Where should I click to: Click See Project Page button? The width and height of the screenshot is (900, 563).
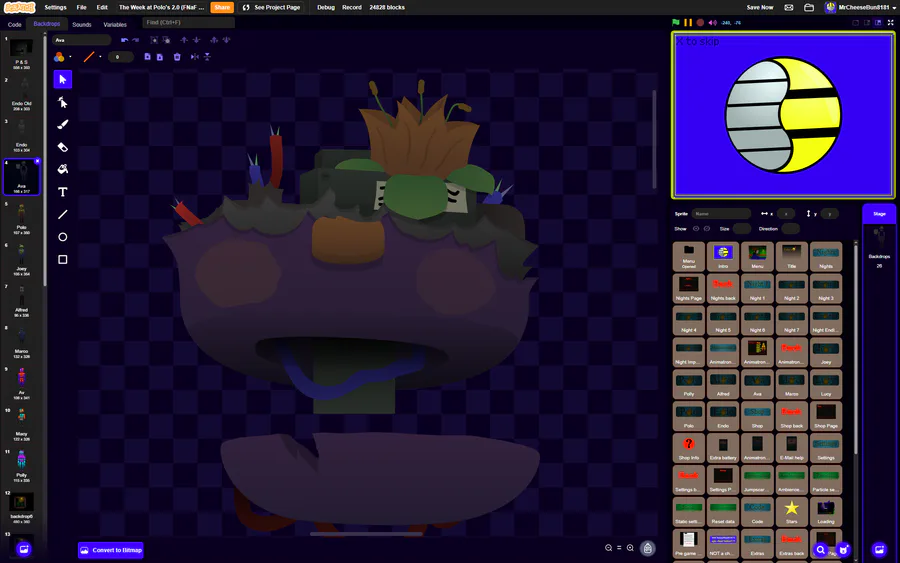pos(271,7)
